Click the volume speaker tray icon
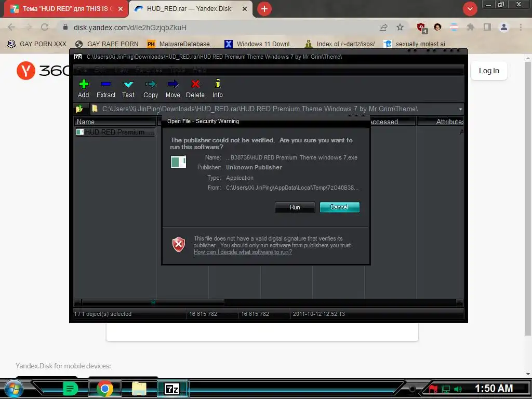532x399 pixels. point(458,389)
